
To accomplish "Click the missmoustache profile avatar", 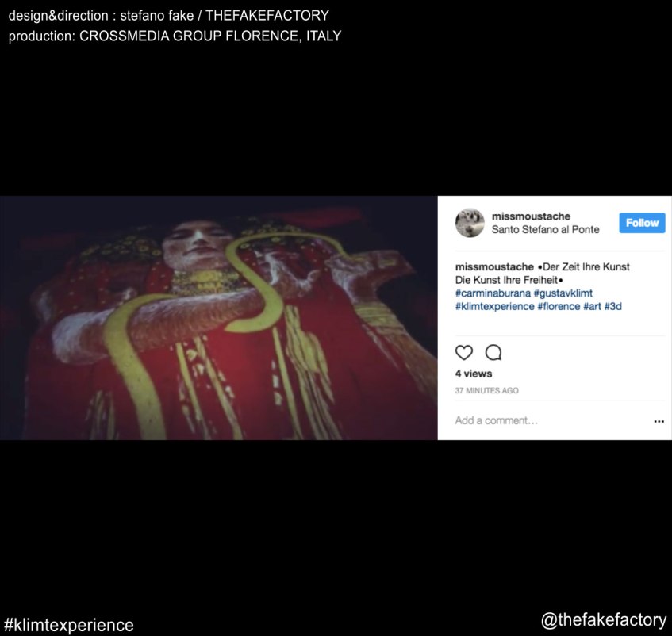I will (470, 223).
